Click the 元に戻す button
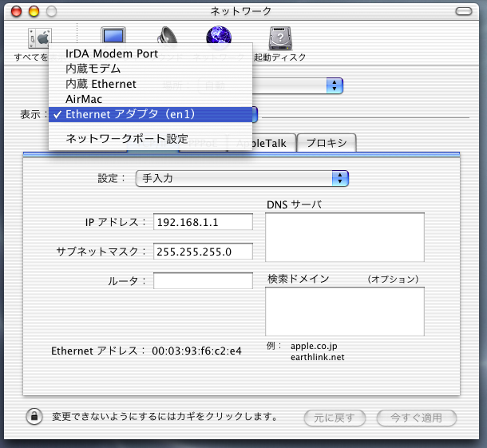487x448 pixels. coord(335,418)
